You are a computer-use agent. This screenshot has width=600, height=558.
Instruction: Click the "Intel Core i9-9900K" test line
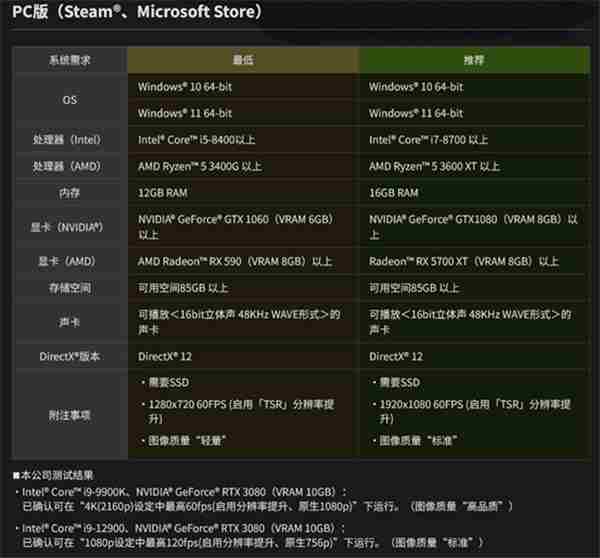click(181, 492)
